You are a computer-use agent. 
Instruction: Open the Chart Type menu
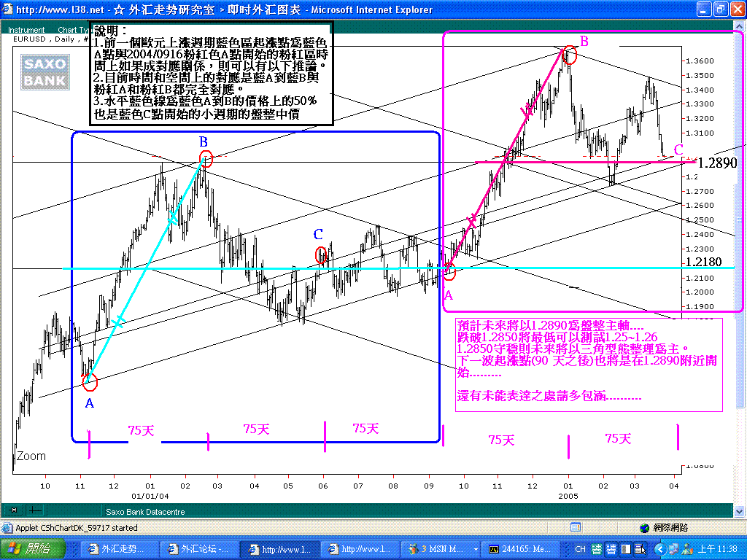click(x=74, y=29)
